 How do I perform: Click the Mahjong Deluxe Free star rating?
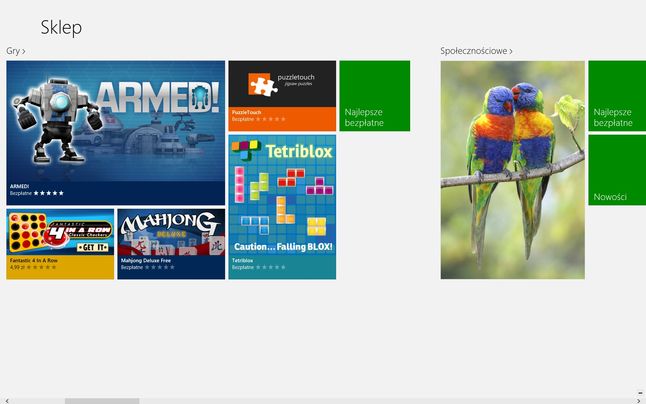click(159, 267)
